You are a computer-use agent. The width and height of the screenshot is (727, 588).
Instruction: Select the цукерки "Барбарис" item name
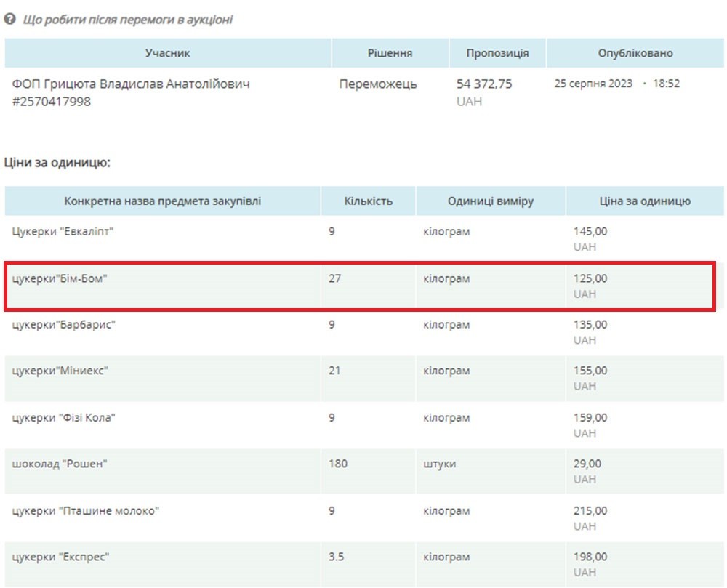coord(64,325)
